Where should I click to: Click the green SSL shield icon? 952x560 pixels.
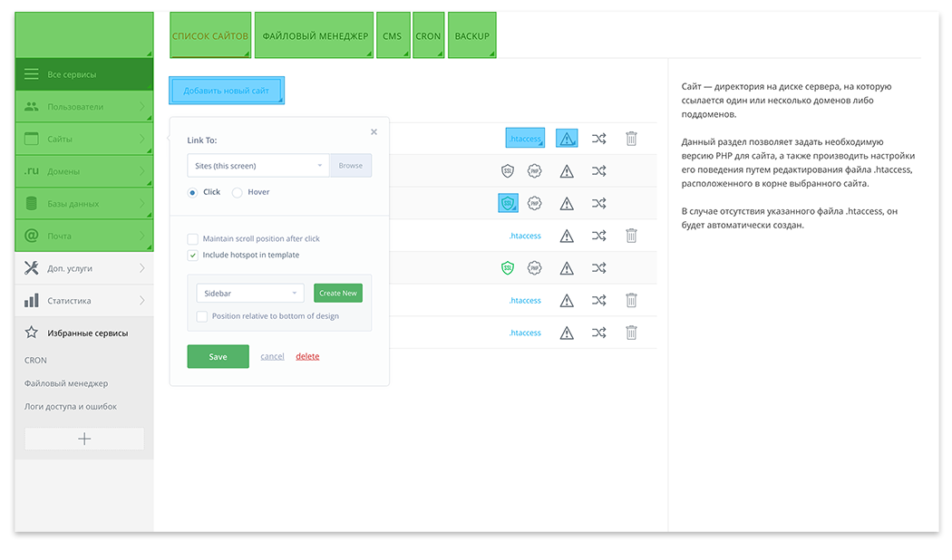pyautogui.click(x=507, y=267)
